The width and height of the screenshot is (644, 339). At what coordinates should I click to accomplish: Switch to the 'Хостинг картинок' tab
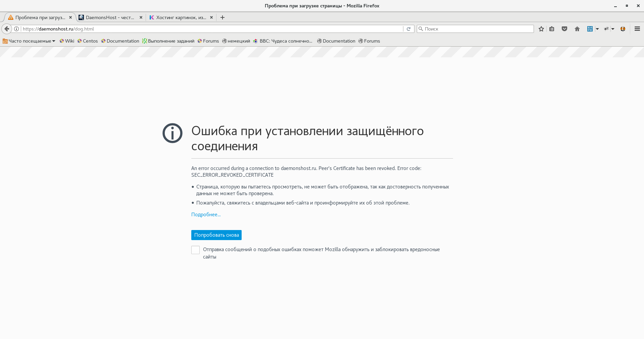pos(181,17)
